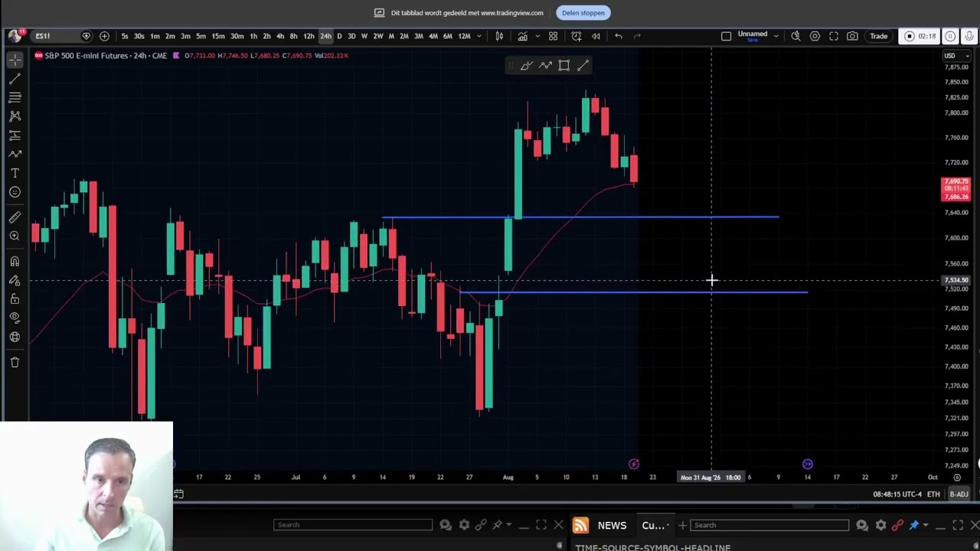Toggle magnet mode for drawings

point(15,262)
